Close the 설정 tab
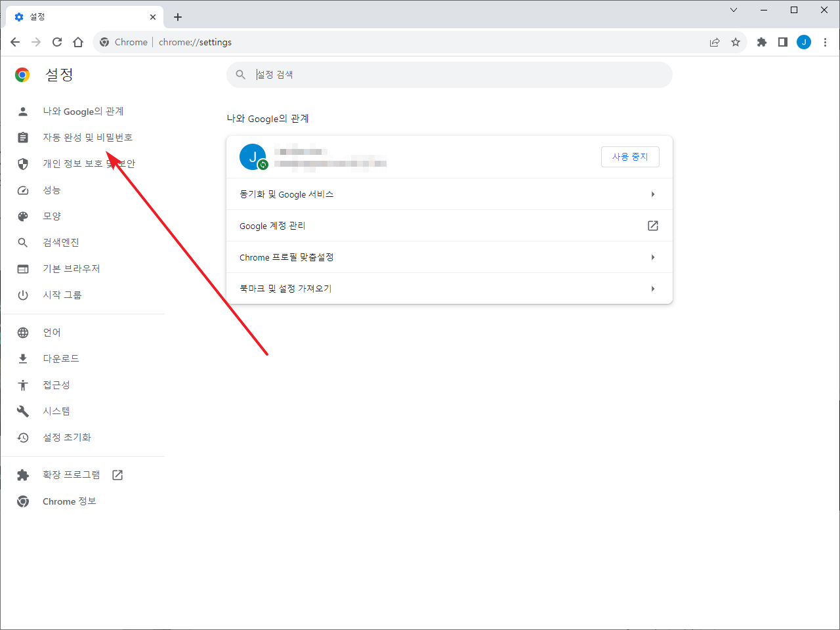The image size is (840, 630). (153, 17)
